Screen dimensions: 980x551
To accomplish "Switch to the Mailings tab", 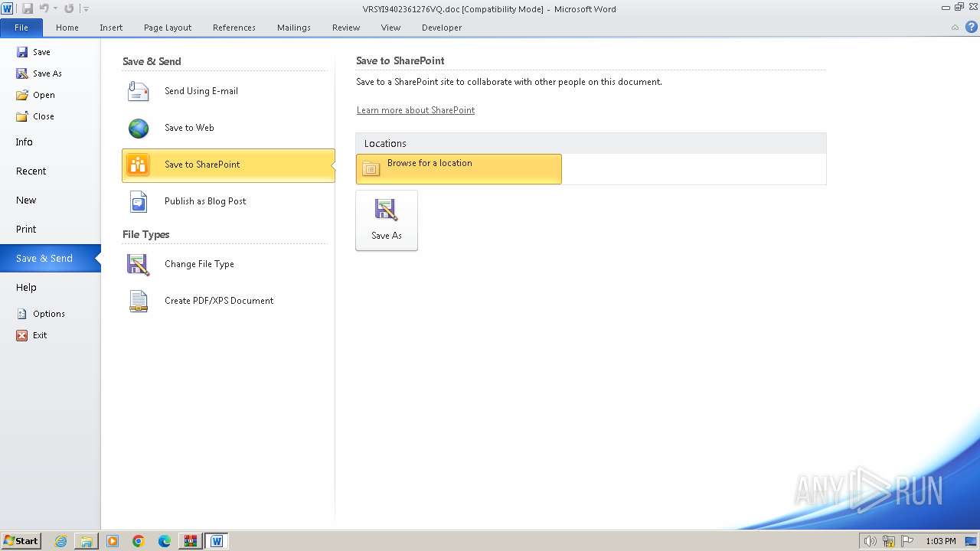I will point(294,28).
